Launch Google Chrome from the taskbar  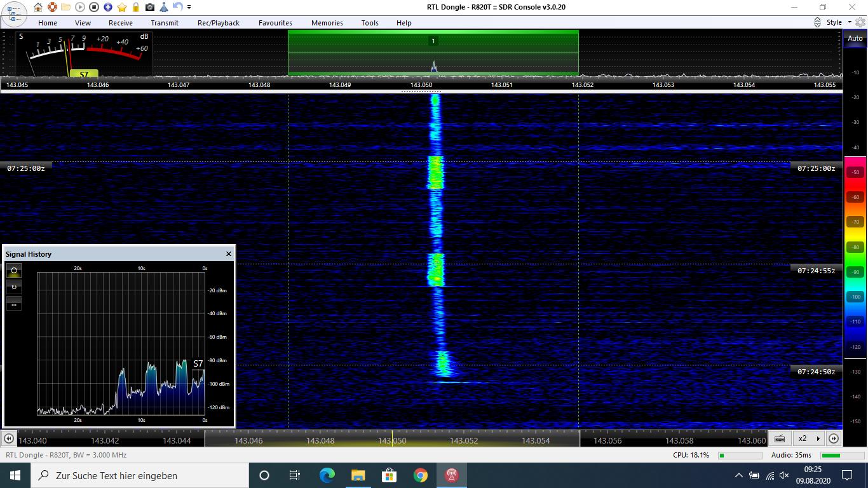click(420, 475)
